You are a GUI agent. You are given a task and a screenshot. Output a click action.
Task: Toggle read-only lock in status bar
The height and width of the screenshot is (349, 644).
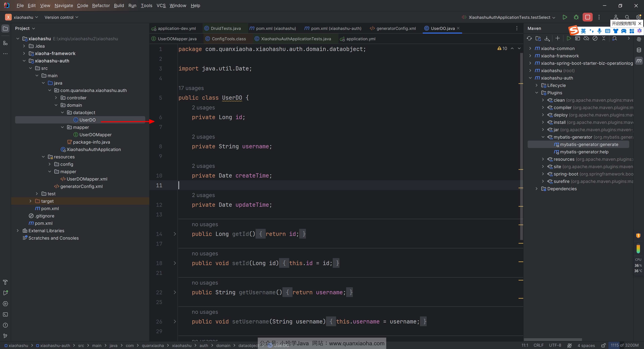(x=603, y=345)
